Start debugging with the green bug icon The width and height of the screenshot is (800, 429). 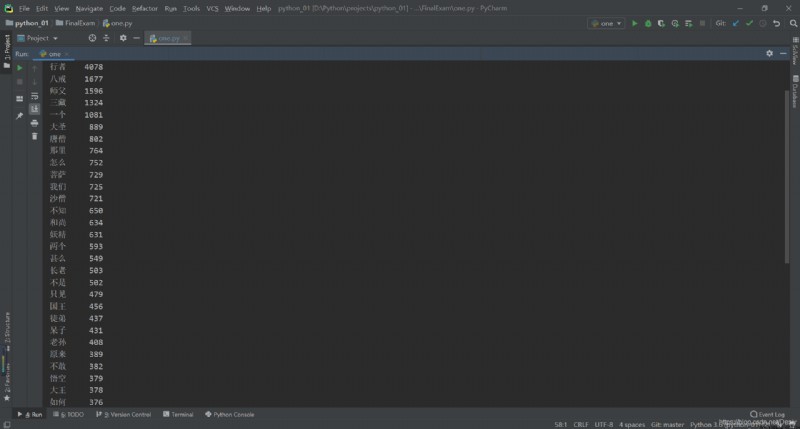point(648,23)
